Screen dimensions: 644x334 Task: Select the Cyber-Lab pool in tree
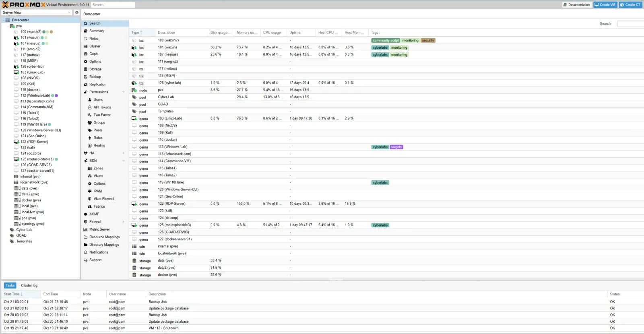coord(24,230)
